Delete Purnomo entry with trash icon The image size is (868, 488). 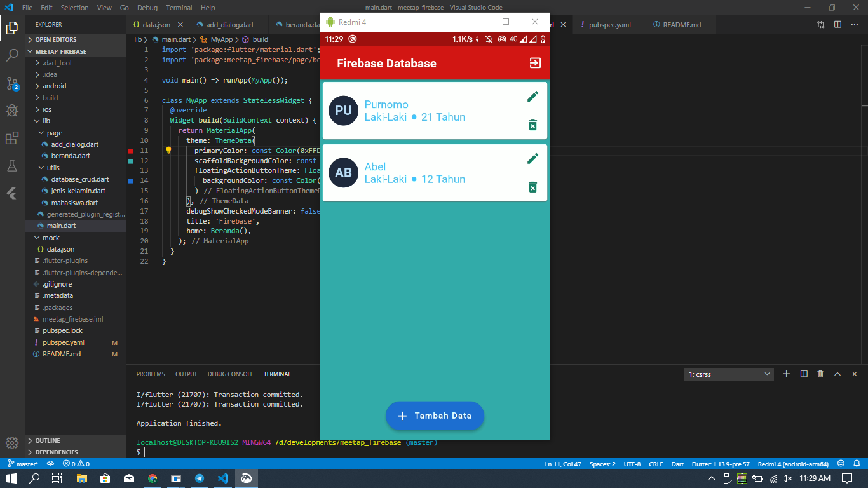(532, 125)
